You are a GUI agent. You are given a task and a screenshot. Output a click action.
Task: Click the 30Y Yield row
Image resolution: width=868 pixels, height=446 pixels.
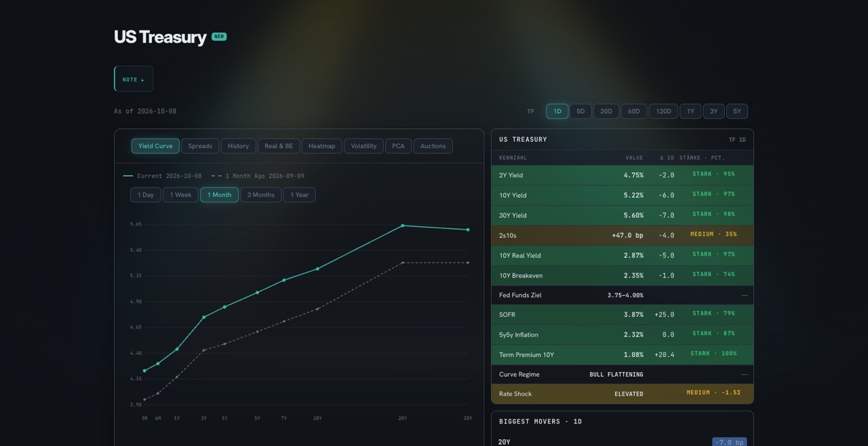click(x=622, y=215)
